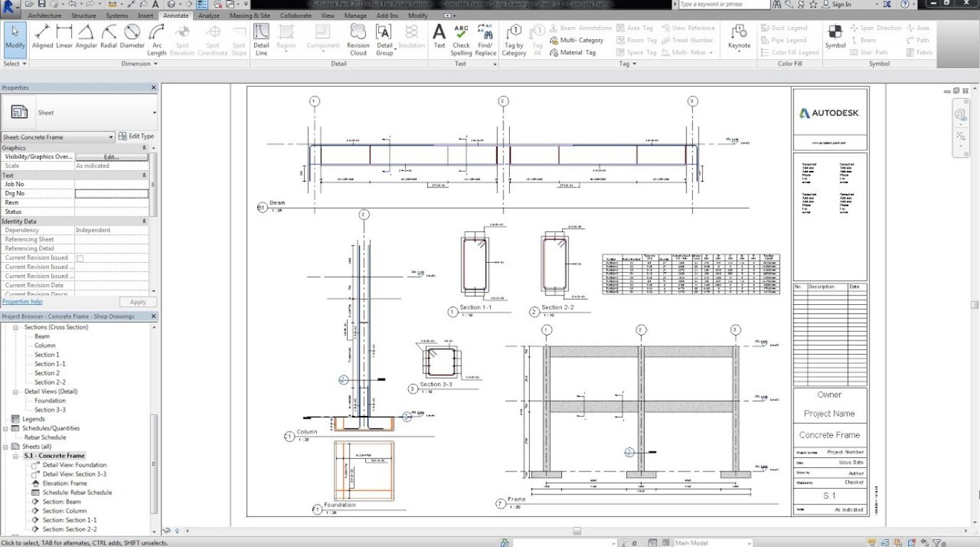
Task: Open the Properties help link
Action: pyautogui.click(x=22, y=302)
